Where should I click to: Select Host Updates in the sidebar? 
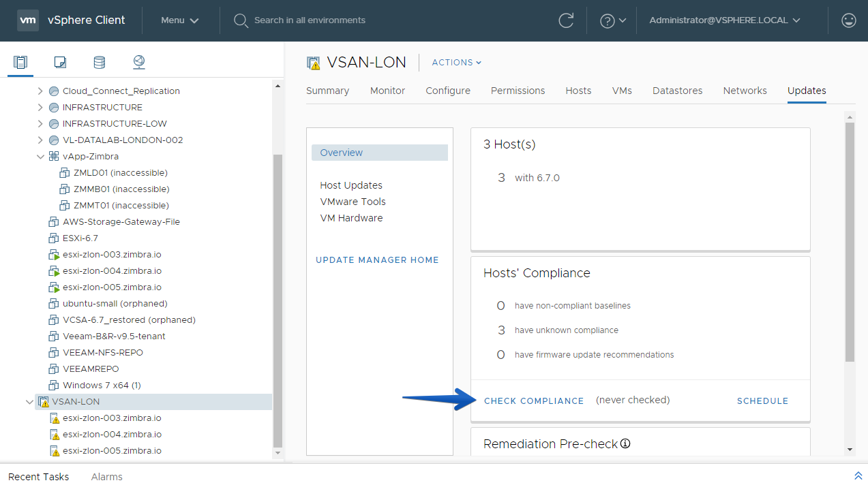(x=351, y=185)
